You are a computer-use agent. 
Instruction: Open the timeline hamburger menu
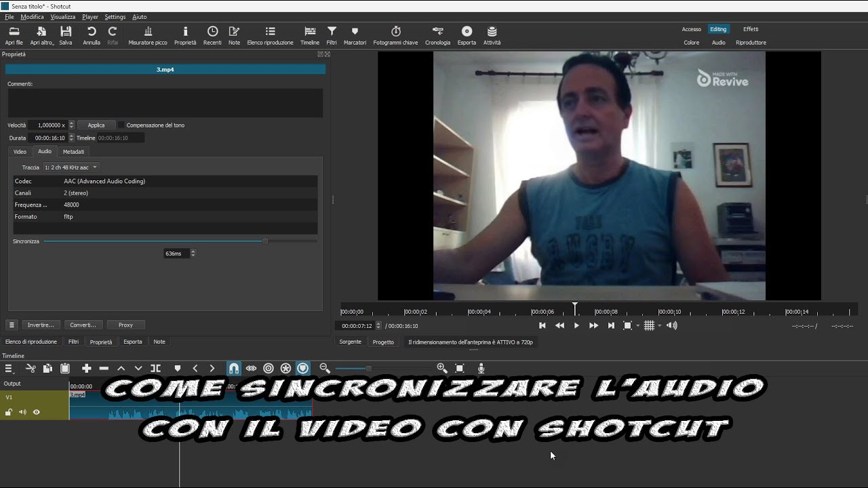point(9,368)
